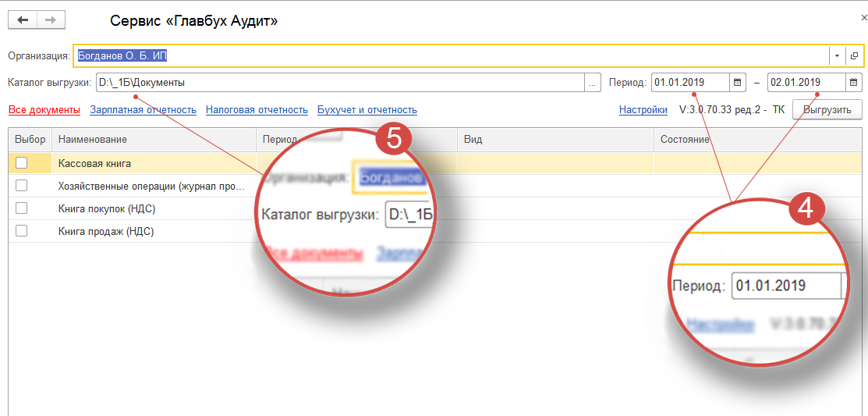Switch to Зарплатная отчетность filter
Viewport: 868px width, 416px height.
click(x=143, y=110)
